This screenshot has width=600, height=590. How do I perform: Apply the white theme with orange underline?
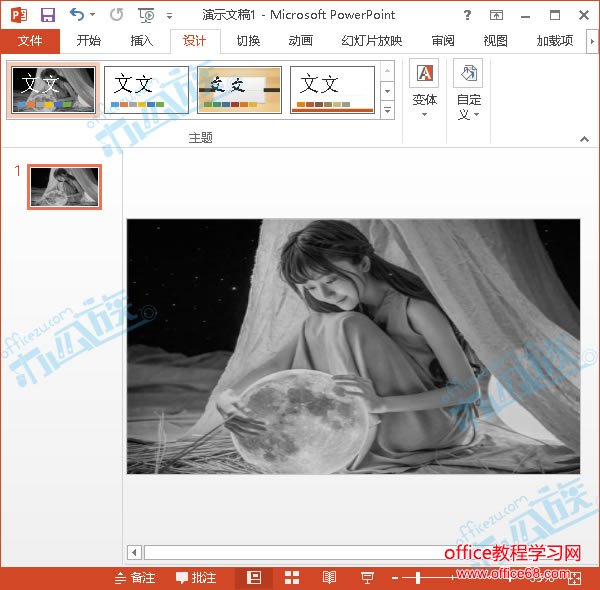point(332,90)
